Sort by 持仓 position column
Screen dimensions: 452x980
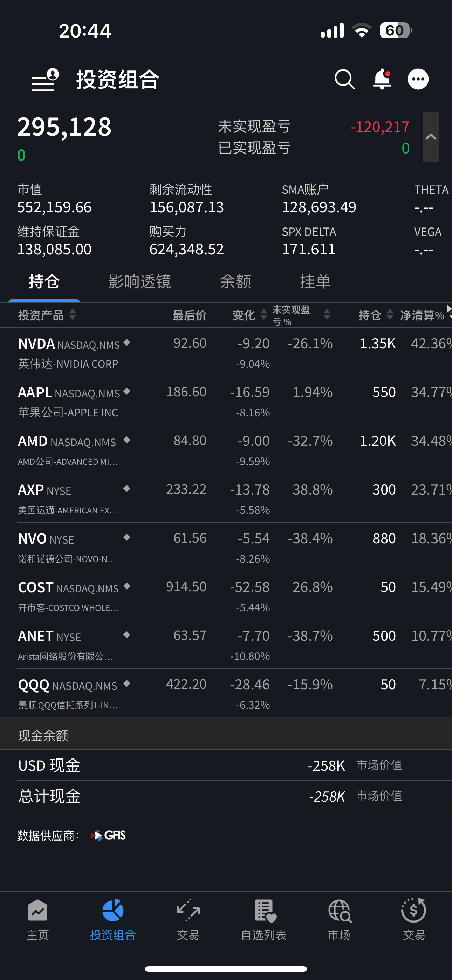(375, 315)
